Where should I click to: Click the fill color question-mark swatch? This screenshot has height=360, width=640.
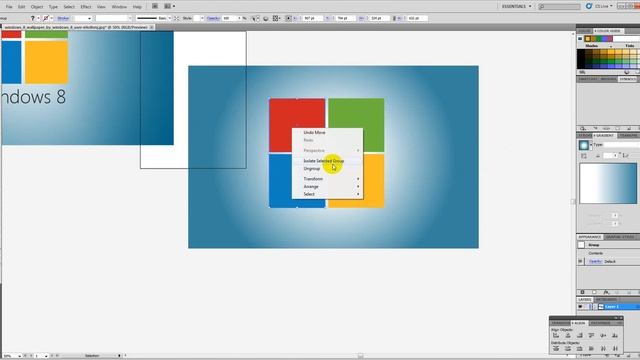click(x=33, y=18)
